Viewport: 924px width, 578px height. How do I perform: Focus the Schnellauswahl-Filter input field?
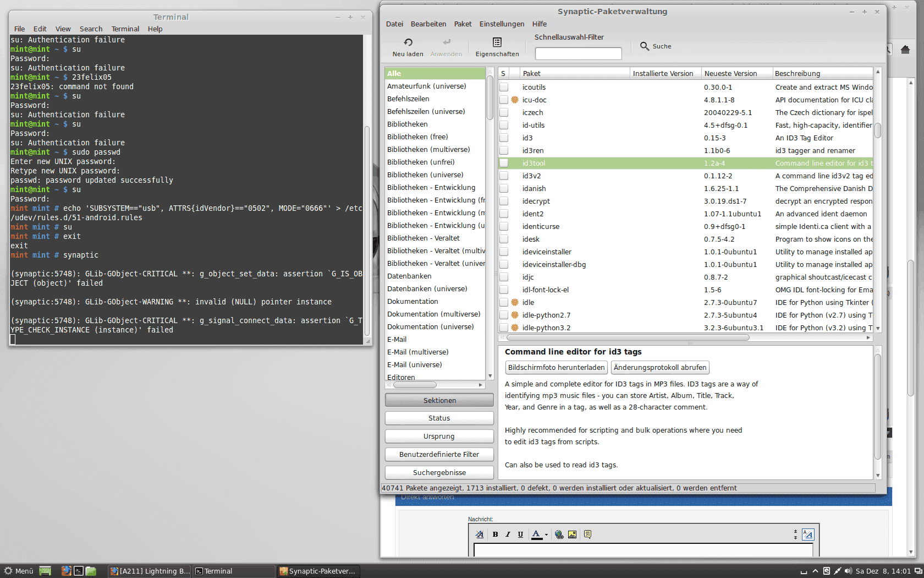(578, 53)
